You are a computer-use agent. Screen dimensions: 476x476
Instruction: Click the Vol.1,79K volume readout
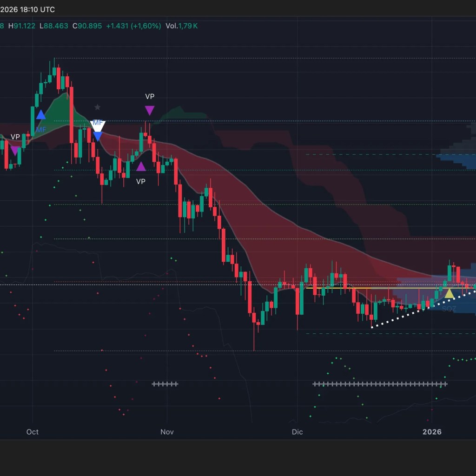181,26
